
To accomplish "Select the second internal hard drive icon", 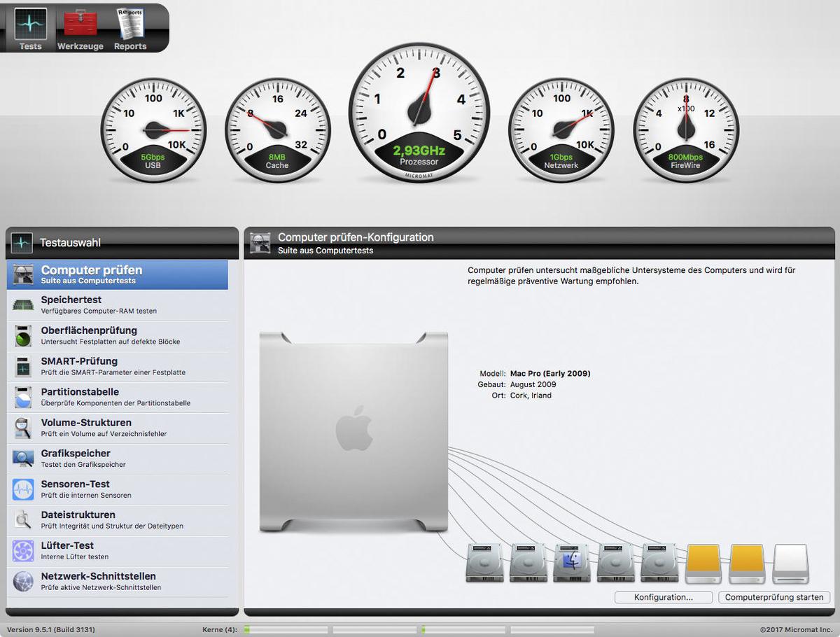I will [528, 563].
